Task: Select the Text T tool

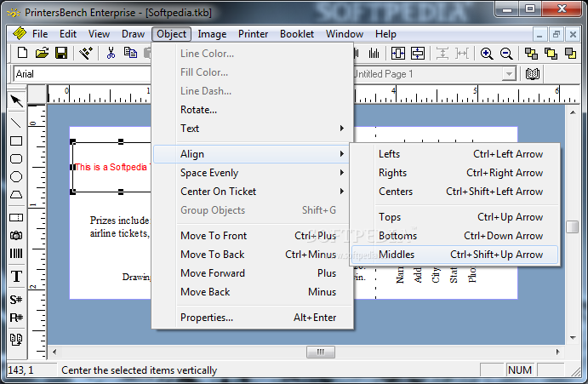Action: 16,277
